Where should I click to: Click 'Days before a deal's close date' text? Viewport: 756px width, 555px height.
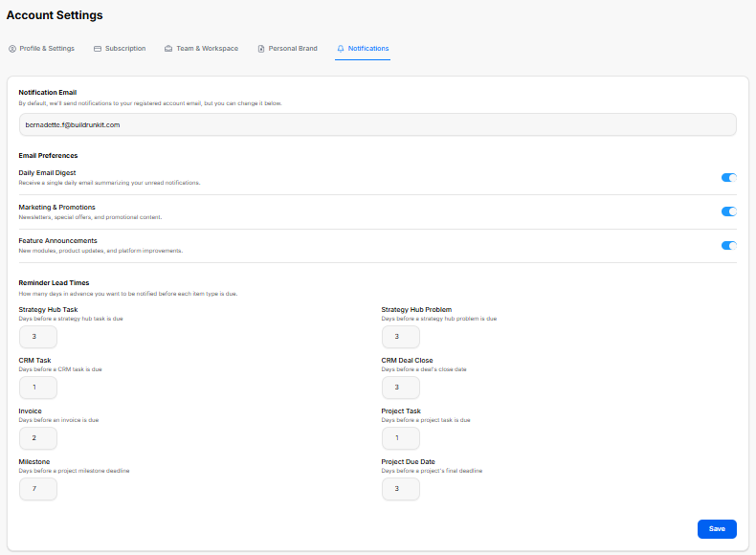point(424,369)
